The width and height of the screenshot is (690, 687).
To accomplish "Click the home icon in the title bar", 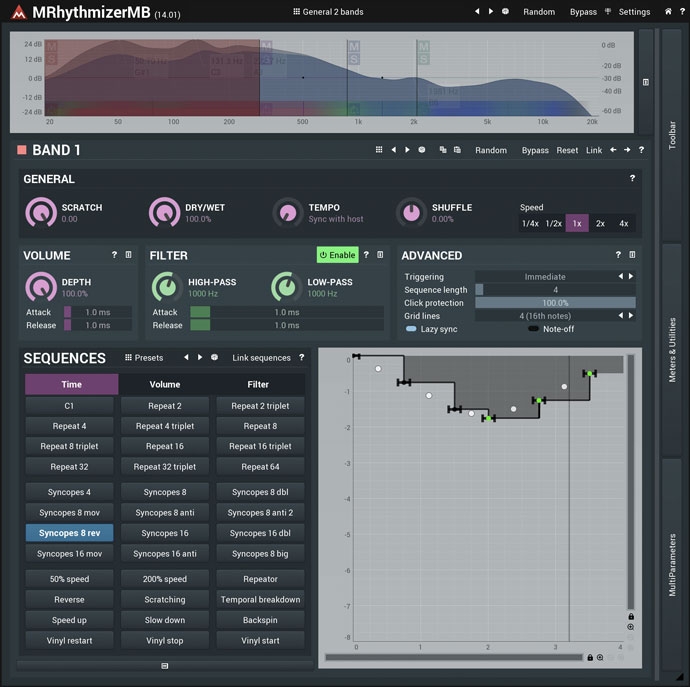I will pyautogui.click(x=668, y=12).
